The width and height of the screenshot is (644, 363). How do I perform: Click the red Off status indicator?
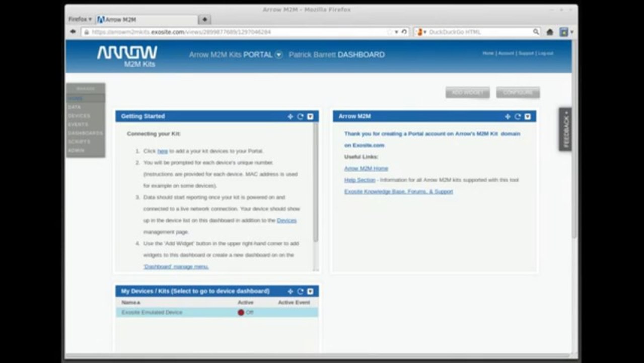tap(241, 313)
